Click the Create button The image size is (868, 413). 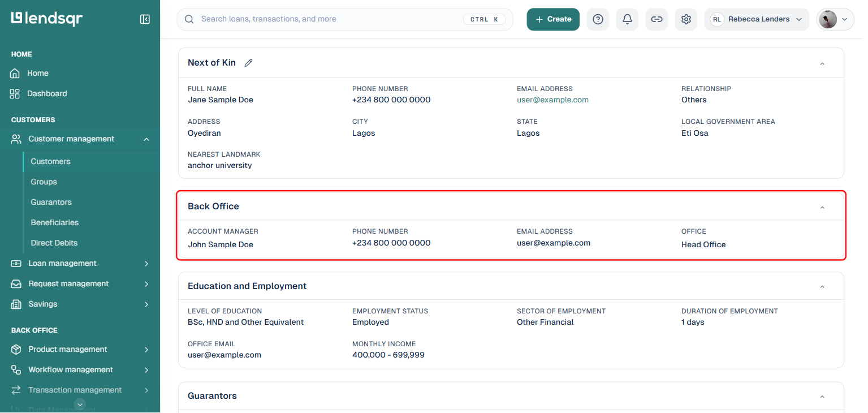553,19
